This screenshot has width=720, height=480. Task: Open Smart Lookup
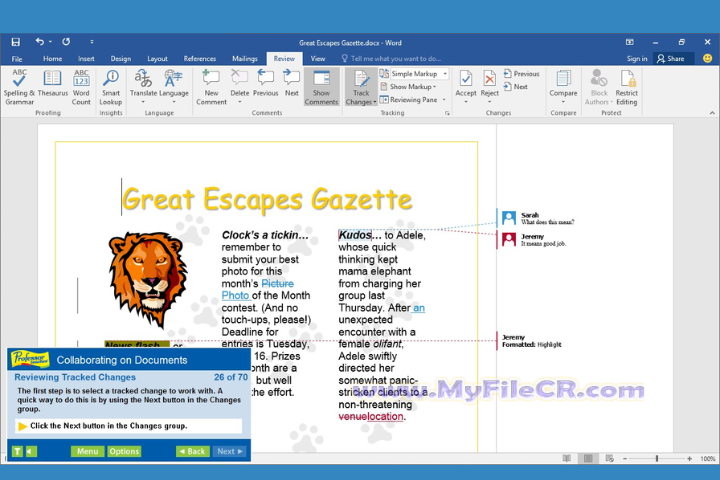coord(111,87)
